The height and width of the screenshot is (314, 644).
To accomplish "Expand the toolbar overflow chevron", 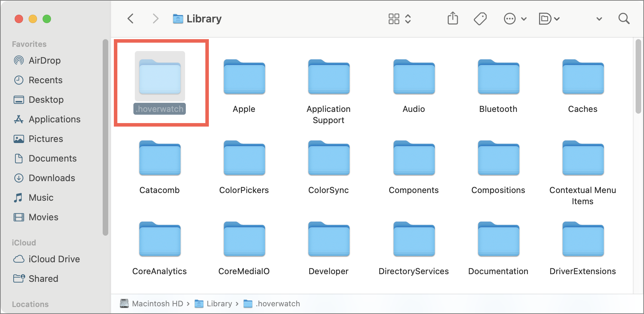I will (x=599, y=19).
